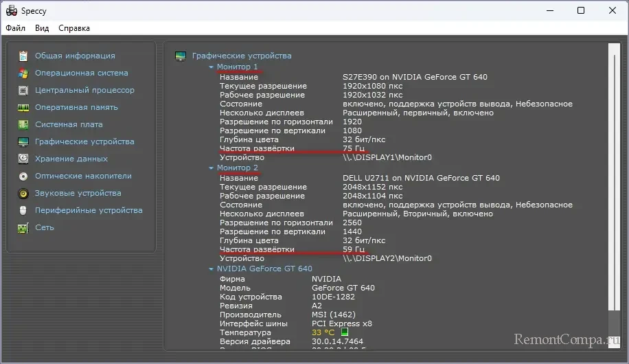
Task: Click the Периферийные устройства mouse icon
Action: point(23,210)
